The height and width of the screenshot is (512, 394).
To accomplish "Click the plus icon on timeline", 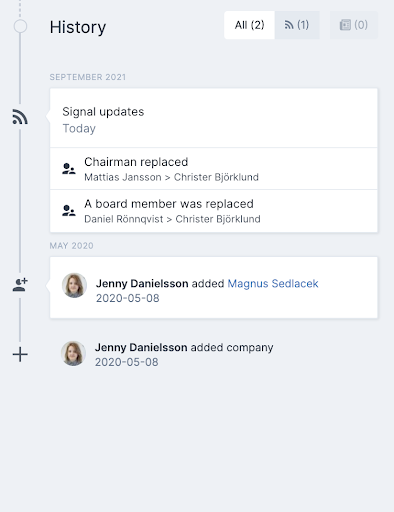I will [20, 354].
